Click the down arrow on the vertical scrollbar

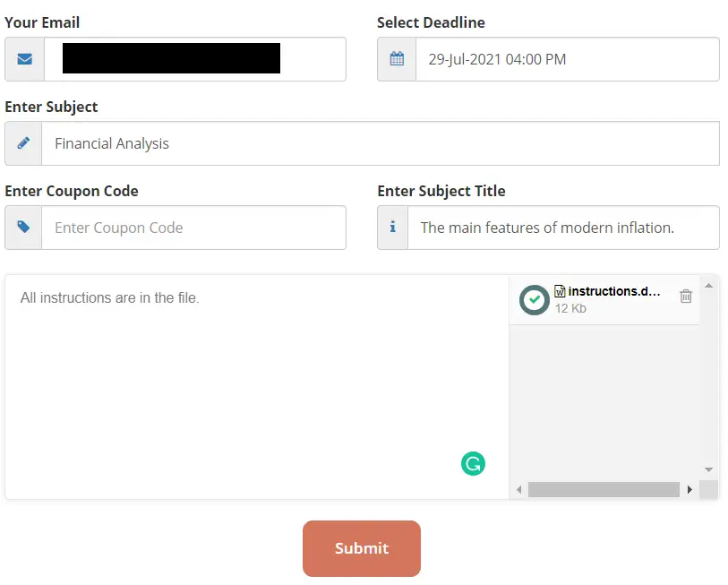point(708,469)
